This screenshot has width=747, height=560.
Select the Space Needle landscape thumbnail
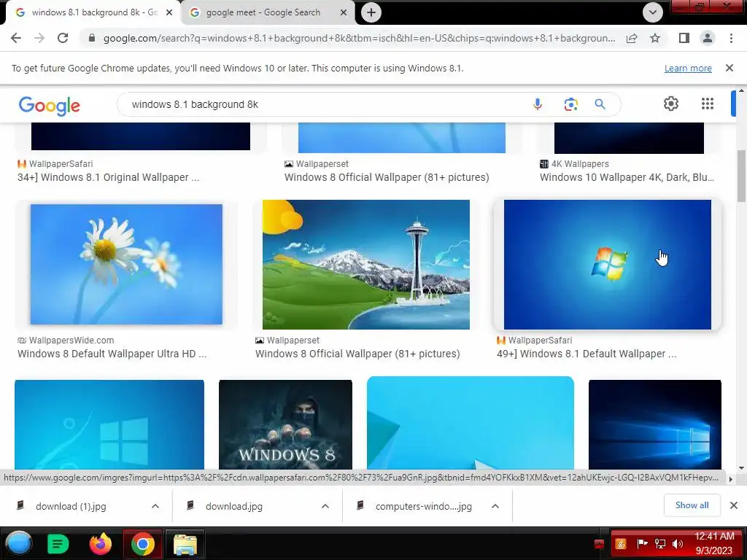[366, 264]
